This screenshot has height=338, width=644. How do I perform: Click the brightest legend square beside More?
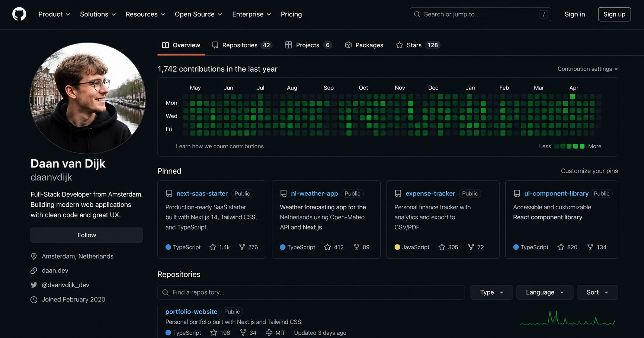[582, 146]
